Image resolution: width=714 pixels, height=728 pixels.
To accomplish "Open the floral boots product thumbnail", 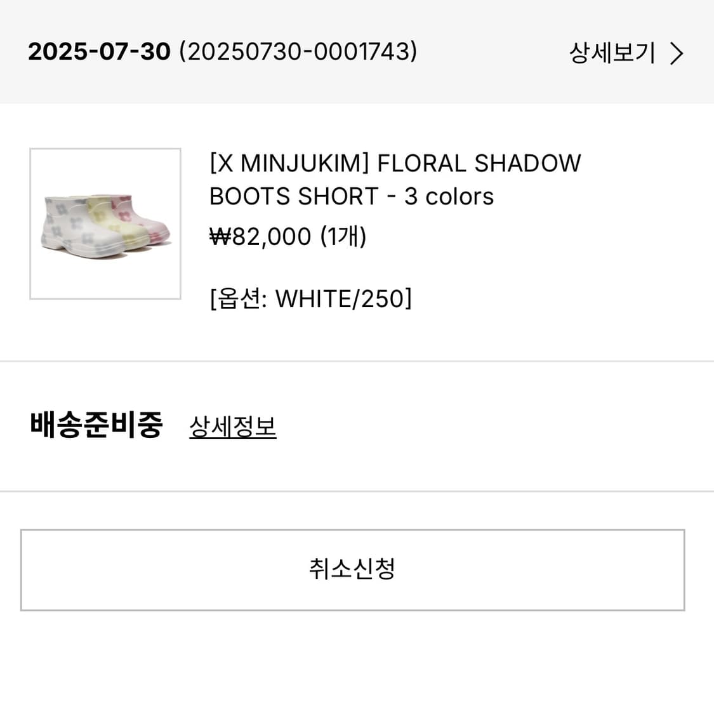I will [x=105, y=224].
